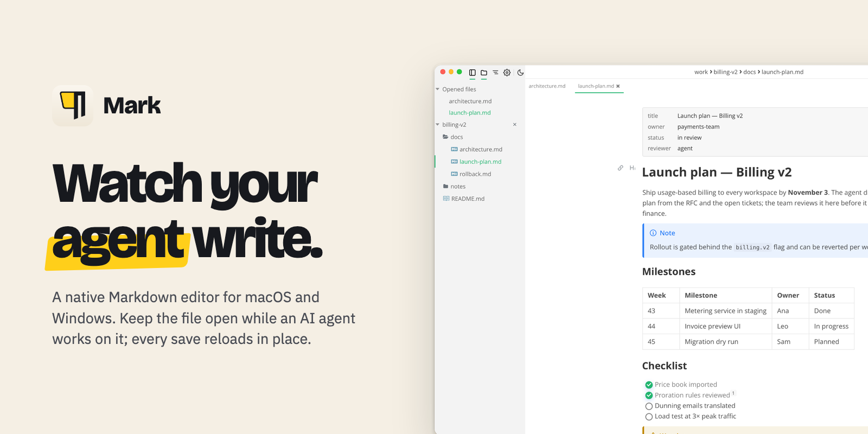Remove billing-v2 folder with its X

(515, 125)
